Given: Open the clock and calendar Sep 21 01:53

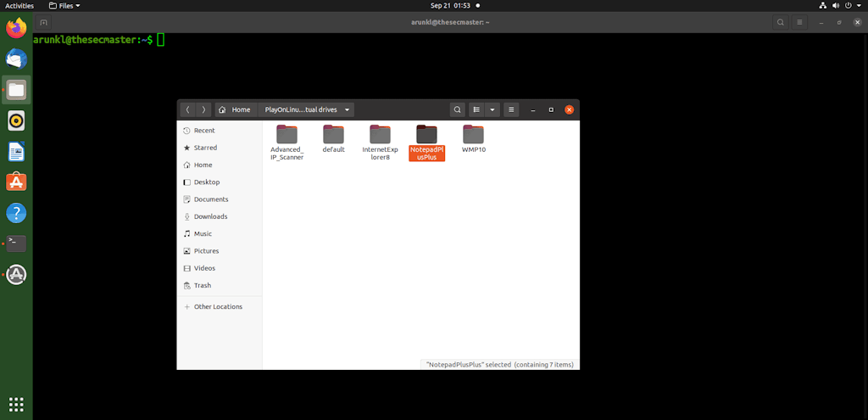Looking at the screenshot, I should [x=451, y=6].
